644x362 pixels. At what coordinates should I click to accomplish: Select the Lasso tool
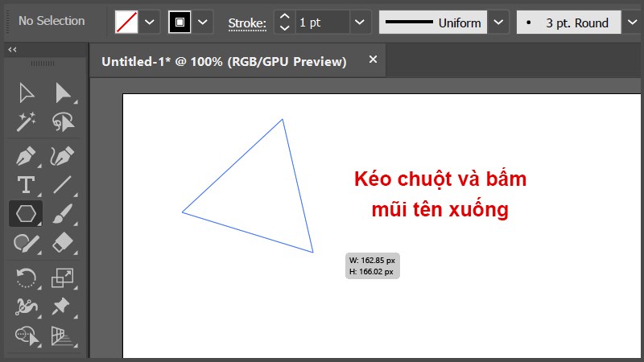[x=63, y=121]
